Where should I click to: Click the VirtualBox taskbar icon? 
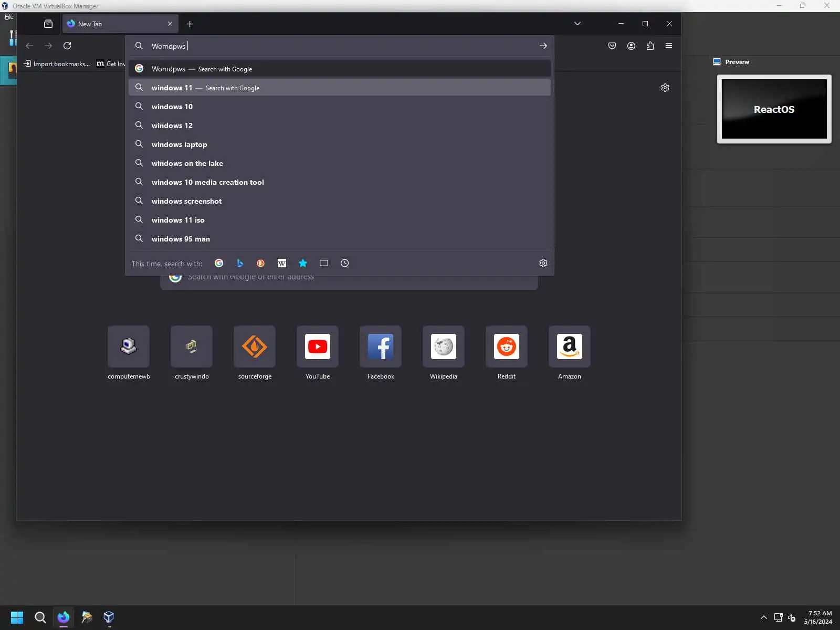point(109,617)
